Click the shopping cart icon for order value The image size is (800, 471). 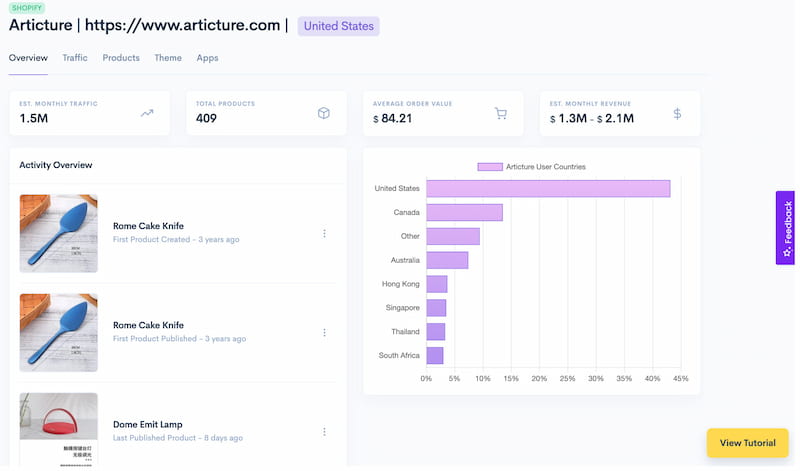click(x=501, y=113)
